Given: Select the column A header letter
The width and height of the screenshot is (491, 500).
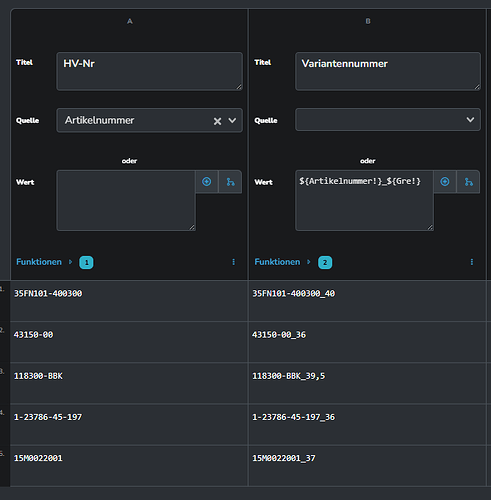Looking at the screenshot, I should click(x=130, y=21).
